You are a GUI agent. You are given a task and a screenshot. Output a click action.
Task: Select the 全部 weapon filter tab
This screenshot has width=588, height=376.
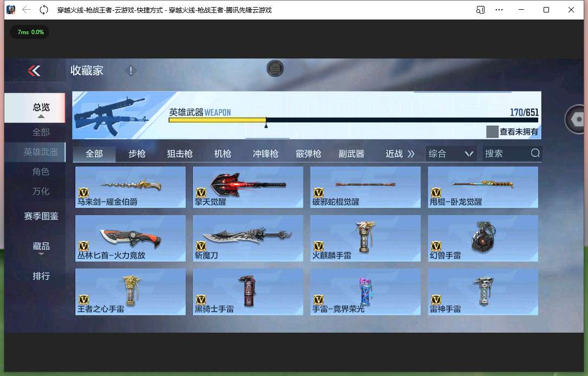coord(94,154)
